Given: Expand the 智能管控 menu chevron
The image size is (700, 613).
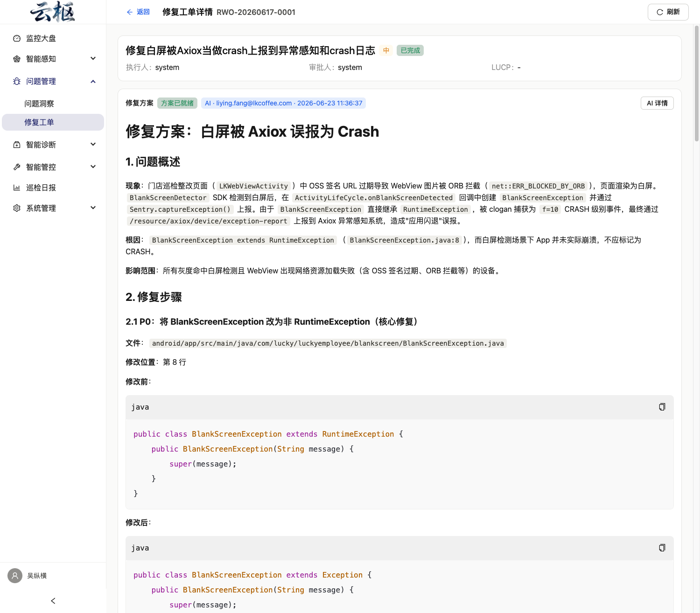Looking at the screenshot, I should 93,167.
